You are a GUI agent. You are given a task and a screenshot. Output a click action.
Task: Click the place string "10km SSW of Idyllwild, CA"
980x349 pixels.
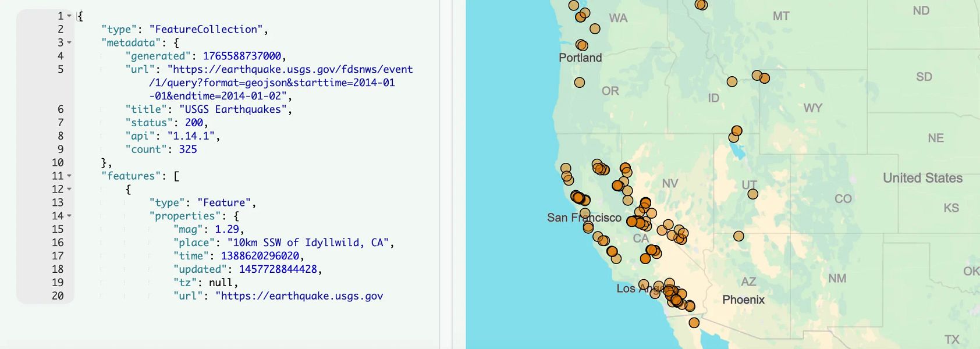pyautogui.click(x=308, y=243)
